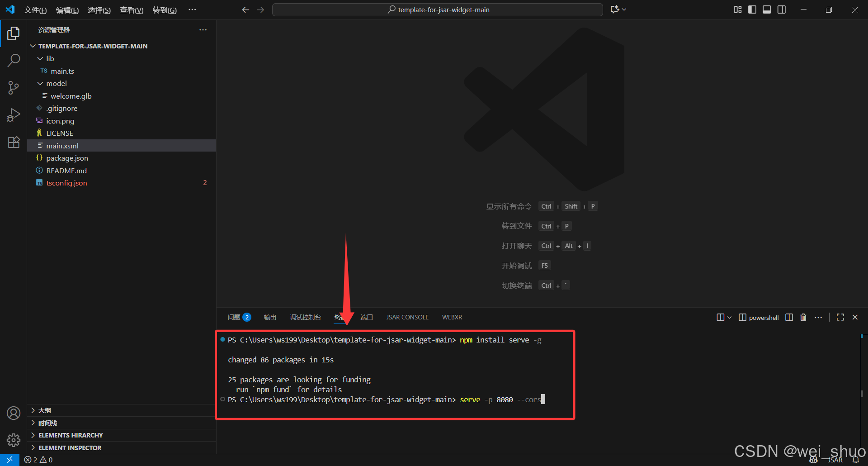This screenshot has height=466, width=868.
Task: Select main.xsml in the explorer
Action: coord(122,146)
